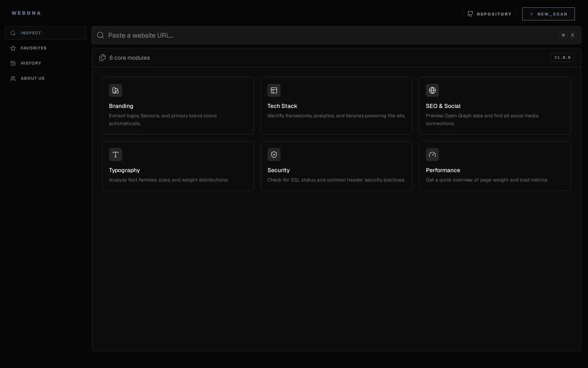Open the About Us page

click(x=46, y=79)
